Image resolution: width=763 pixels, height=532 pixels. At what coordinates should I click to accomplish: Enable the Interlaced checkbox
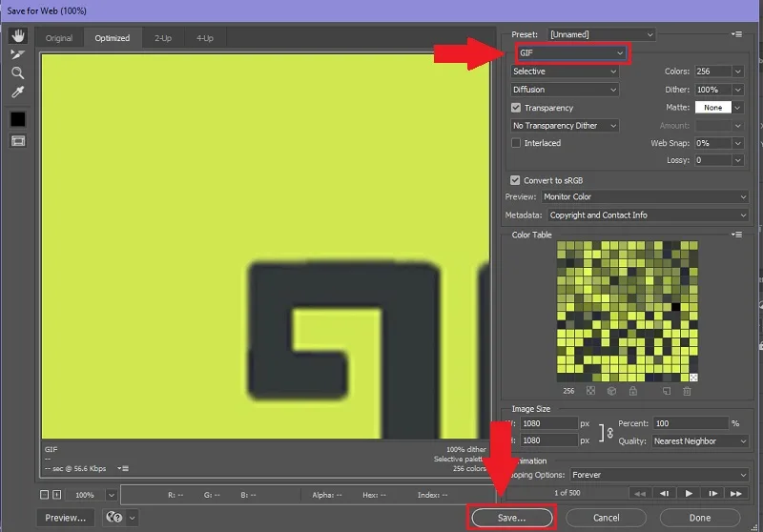click(x=516, y=143)
